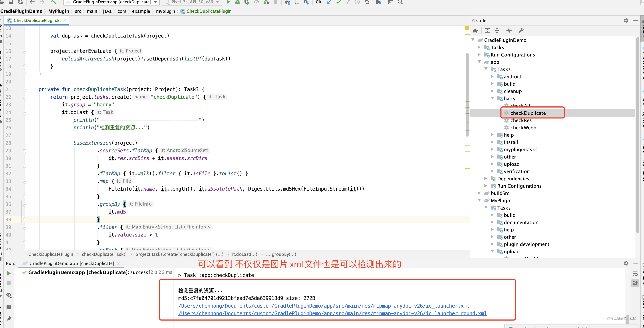644x328 pixels.
Task: Click the Reload Gradle projects icon in the Gradle panel
Action: tap(476, 31)
